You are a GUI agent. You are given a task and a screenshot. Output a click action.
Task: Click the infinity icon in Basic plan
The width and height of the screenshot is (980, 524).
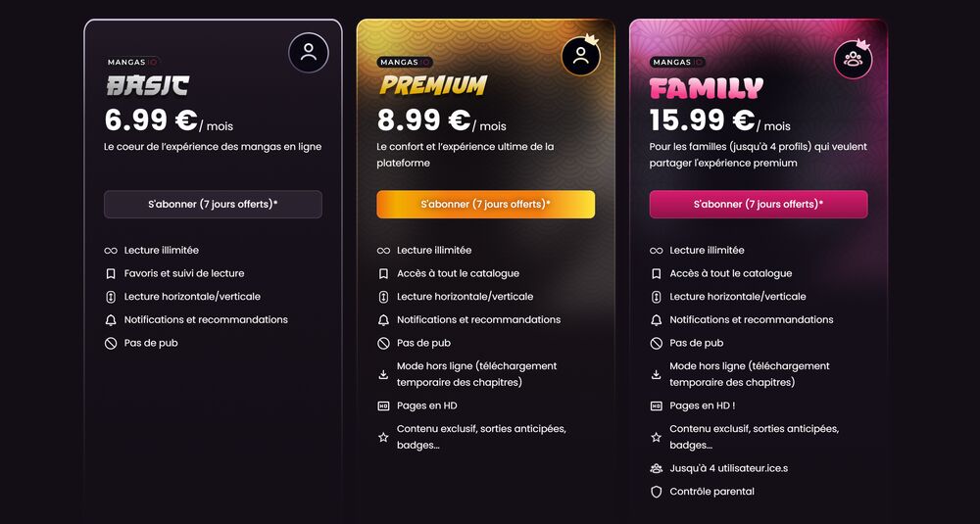[111, 251]
